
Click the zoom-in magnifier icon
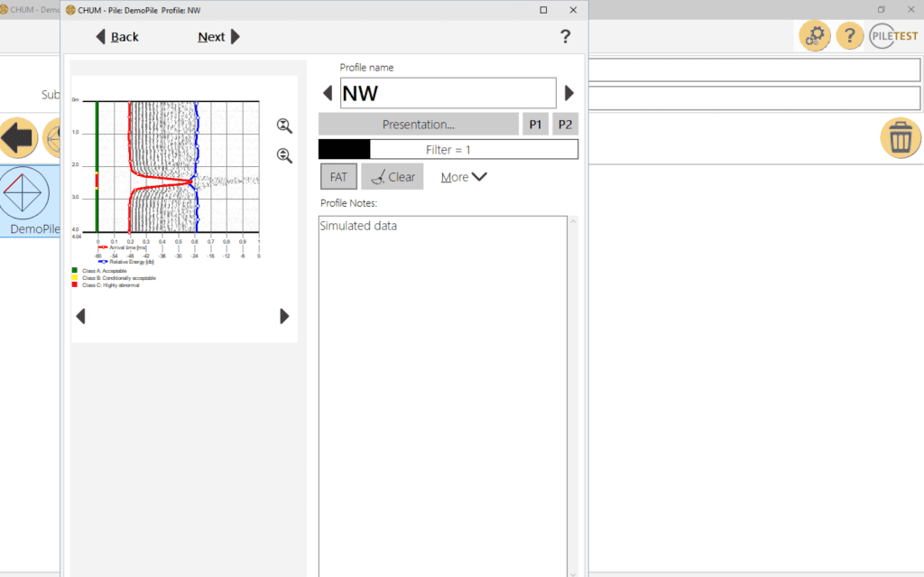pyautogui.click(x=284, y=155)
